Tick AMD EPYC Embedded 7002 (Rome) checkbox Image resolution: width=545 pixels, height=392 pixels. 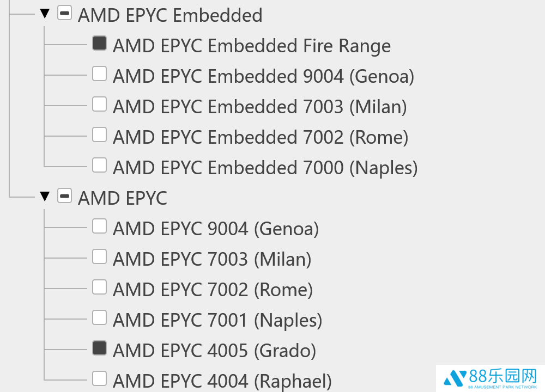99,135
